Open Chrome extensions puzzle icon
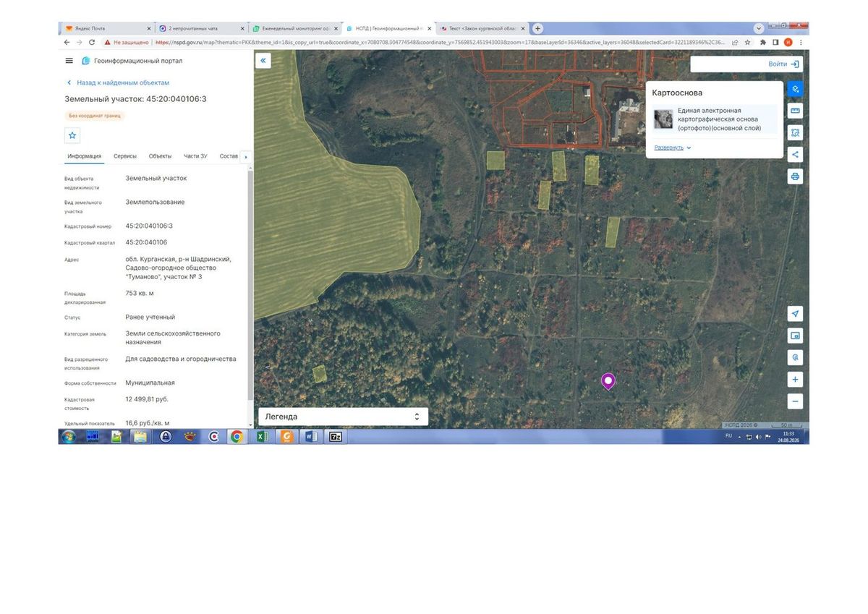The height and width of the screenshot is (614, 868). tap(764, 42)
